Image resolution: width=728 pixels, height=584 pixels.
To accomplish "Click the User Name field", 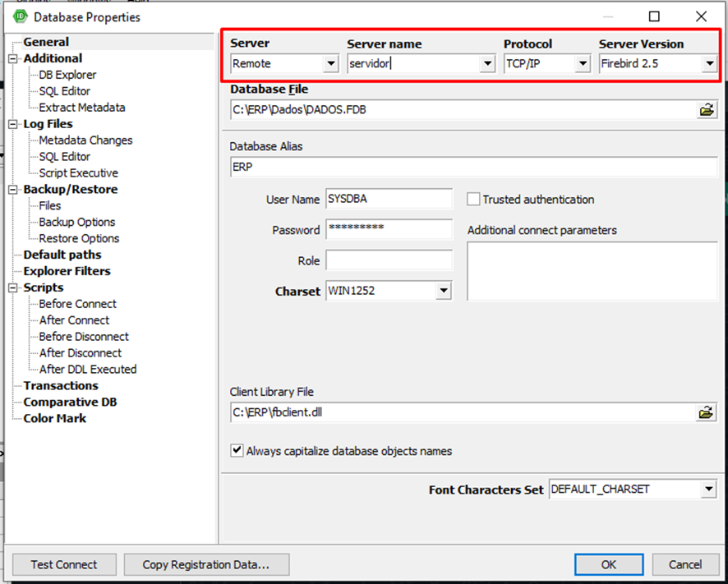I will 389,199.
